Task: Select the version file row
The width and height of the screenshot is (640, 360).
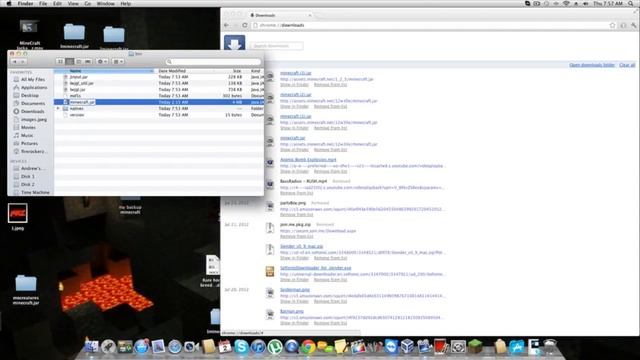Action: [x=159, y=115]
